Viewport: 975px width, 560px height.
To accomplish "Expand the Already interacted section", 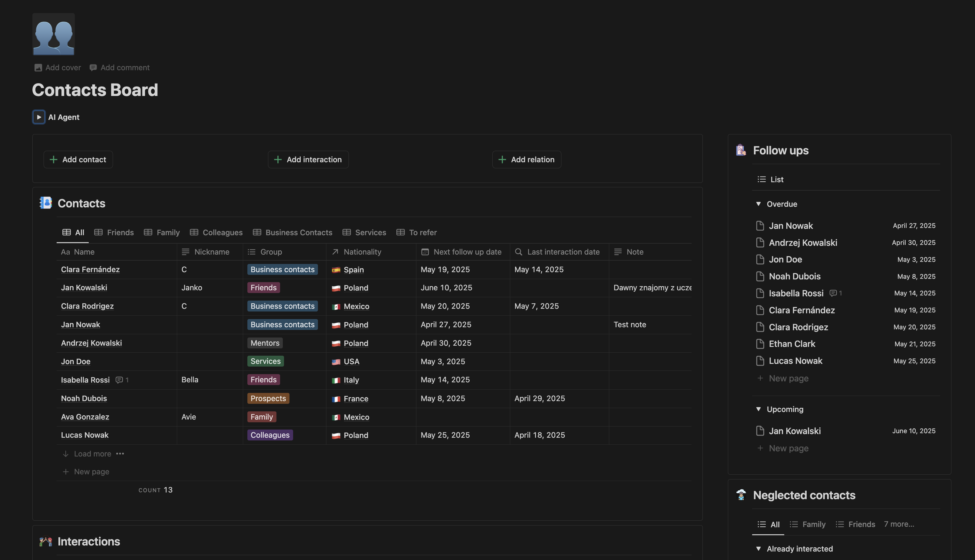I will tap(759, 548).
